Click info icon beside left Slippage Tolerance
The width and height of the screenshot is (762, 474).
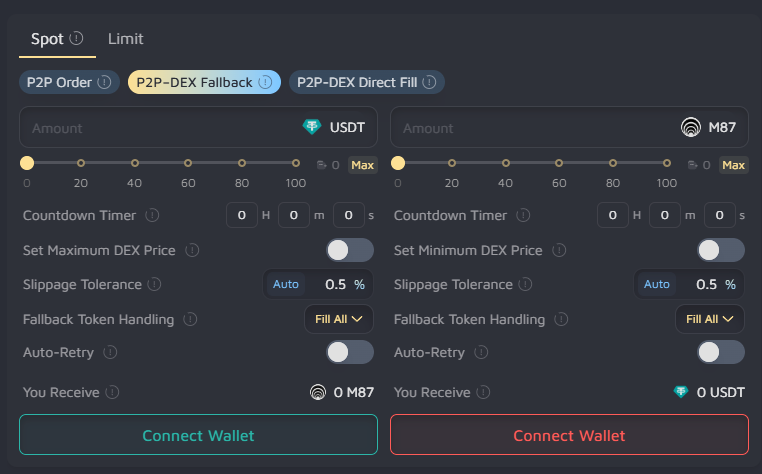click(155, 285)
